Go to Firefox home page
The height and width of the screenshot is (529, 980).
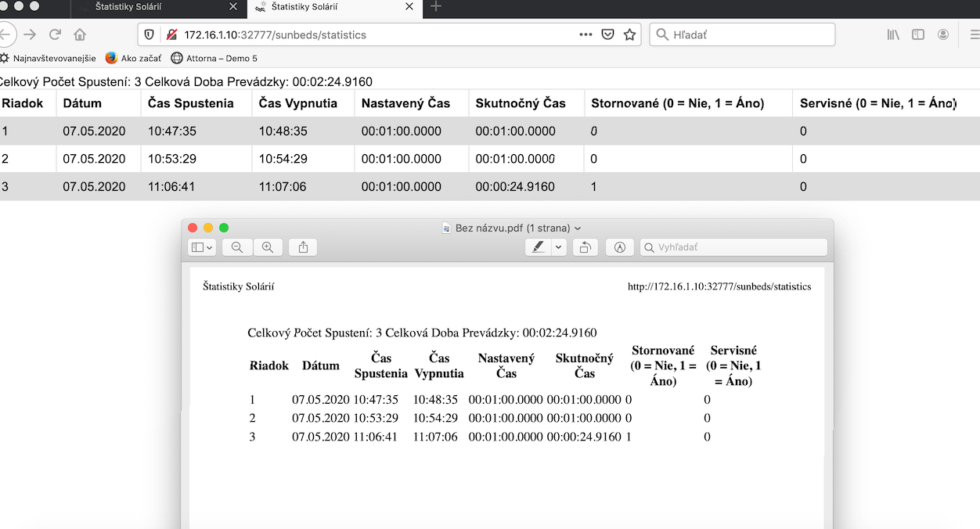click(x=80, y=34)
